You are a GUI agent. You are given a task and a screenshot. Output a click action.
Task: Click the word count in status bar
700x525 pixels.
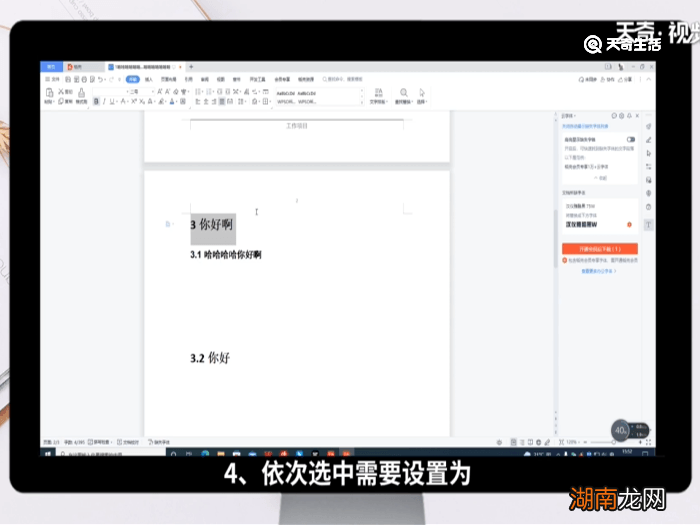pos(74,442)
